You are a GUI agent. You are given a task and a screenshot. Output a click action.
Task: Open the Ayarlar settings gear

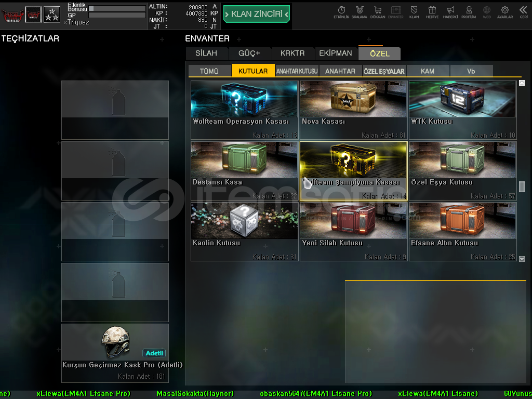[x=505, y=12]
